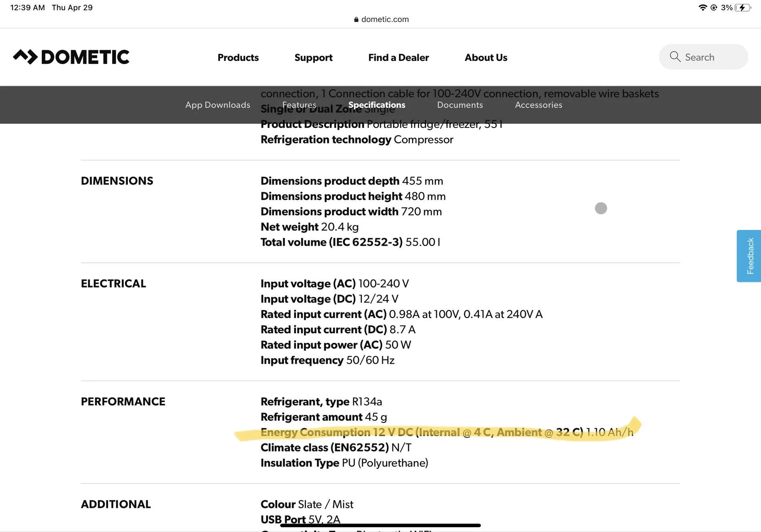
Task: Open the Feedback side button
Action: pos(749,256)
